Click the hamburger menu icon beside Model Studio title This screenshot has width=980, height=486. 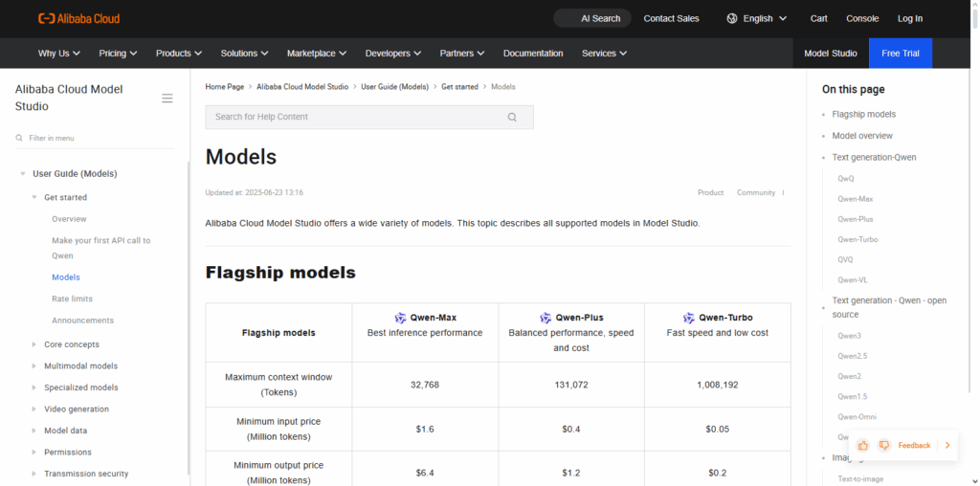pyautogui.click(x=167, y=99)
